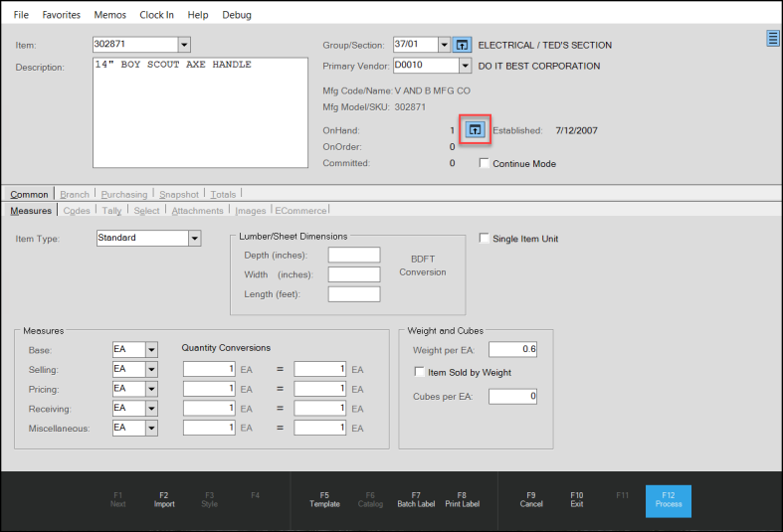Click the Established date 7/12/2007
The image size is (783, 532).
[576, 130]
